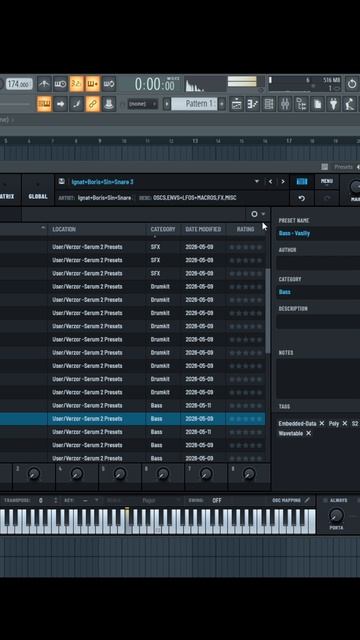This screenshot has height=640, width=360.
Task: Click the Presets label in plugin wrapper
Action: (x=343, y=167)
